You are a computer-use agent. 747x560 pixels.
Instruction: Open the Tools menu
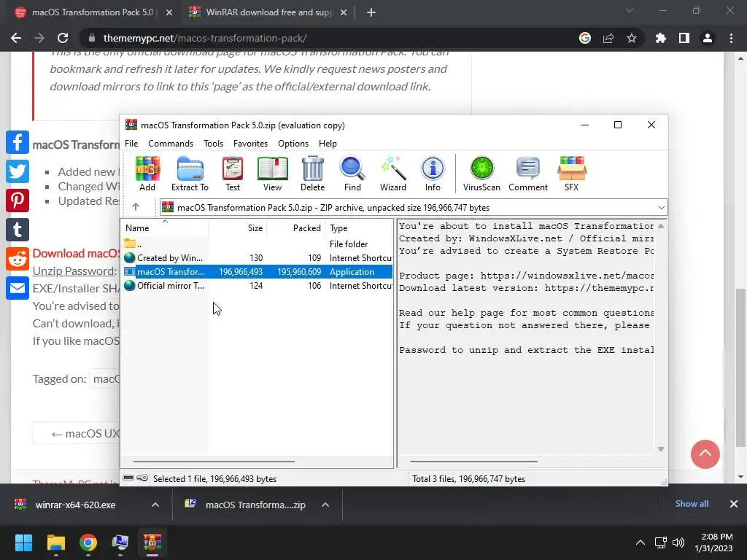pos(214,144)
